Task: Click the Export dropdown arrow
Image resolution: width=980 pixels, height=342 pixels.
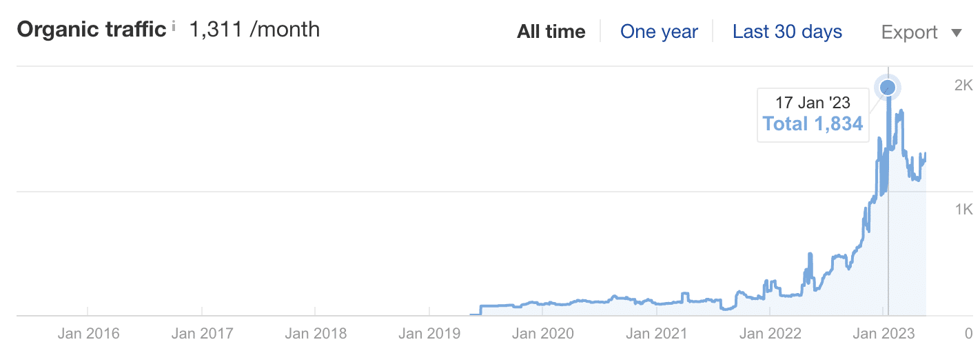Action: (x=956, y=33)
